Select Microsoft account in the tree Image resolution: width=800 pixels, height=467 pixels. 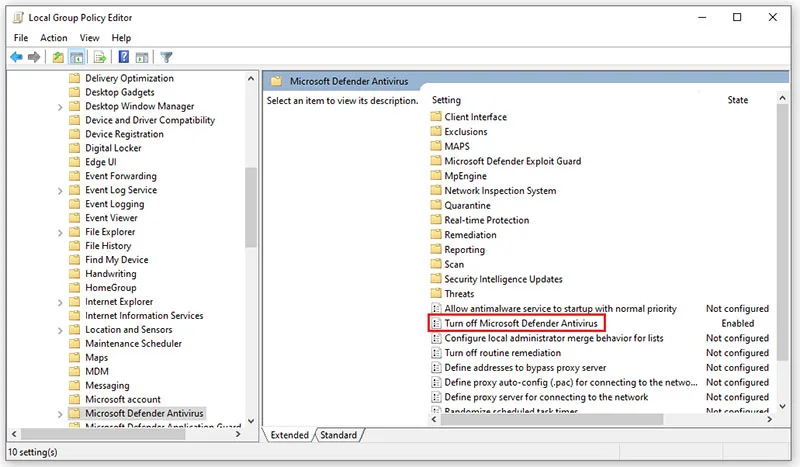[122, 399]
